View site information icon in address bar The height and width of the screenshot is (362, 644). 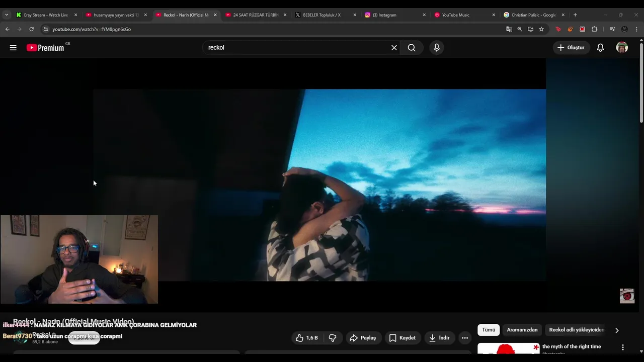pyautogui.click(x=46, y=29)
